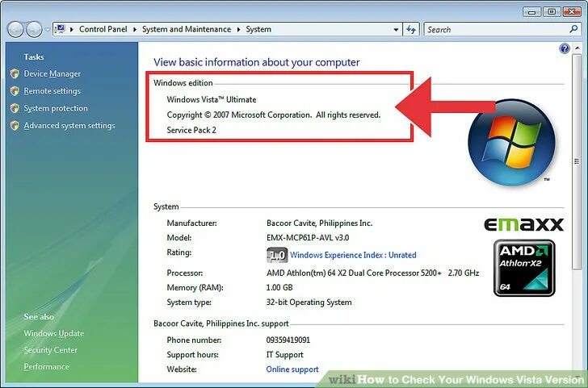Click the EMAXX manufacturer logo

[x=523, y=224]
